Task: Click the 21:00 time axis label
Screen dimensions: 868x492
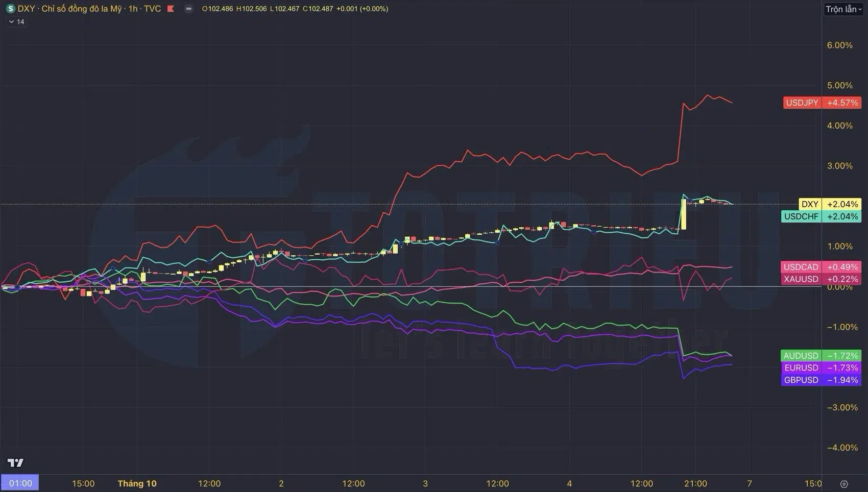Action: point(695,483)
